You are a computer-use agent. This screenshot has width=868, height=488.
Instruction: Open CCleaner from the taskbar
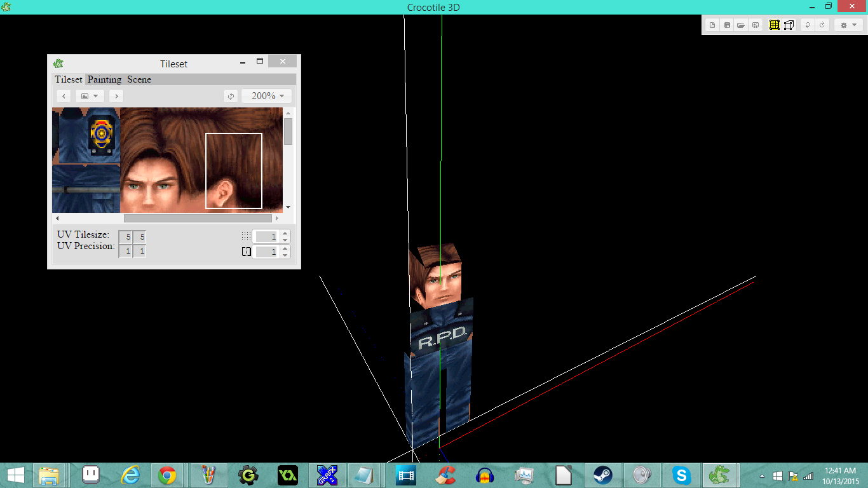click(446, 475)
